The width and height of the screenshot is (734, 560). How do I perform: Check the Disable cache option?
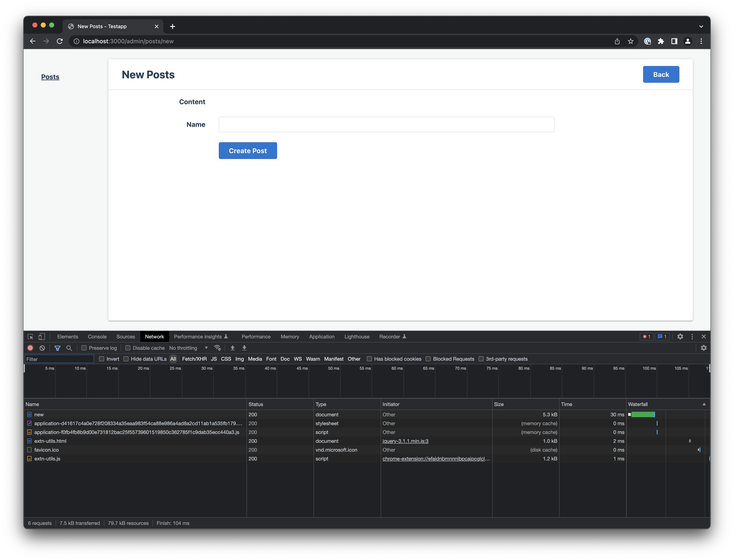[x=128, y=348]
